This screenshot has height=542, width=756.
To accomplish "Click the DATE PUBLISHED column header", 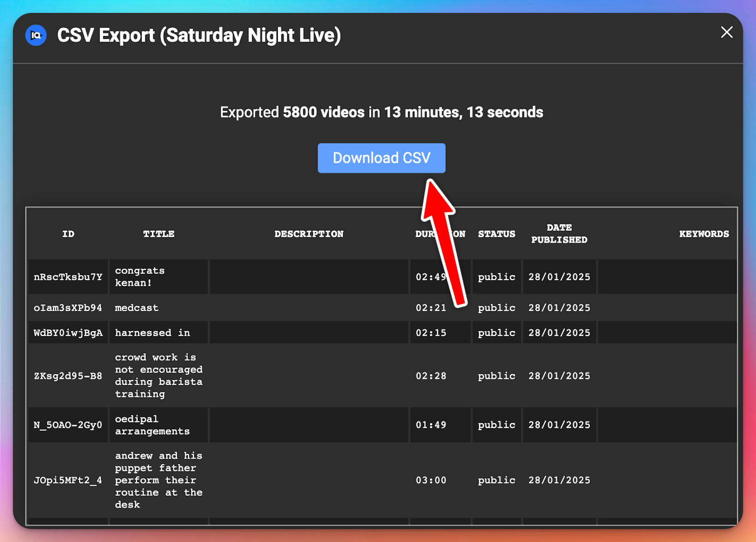I will click(x=559, y=234).
